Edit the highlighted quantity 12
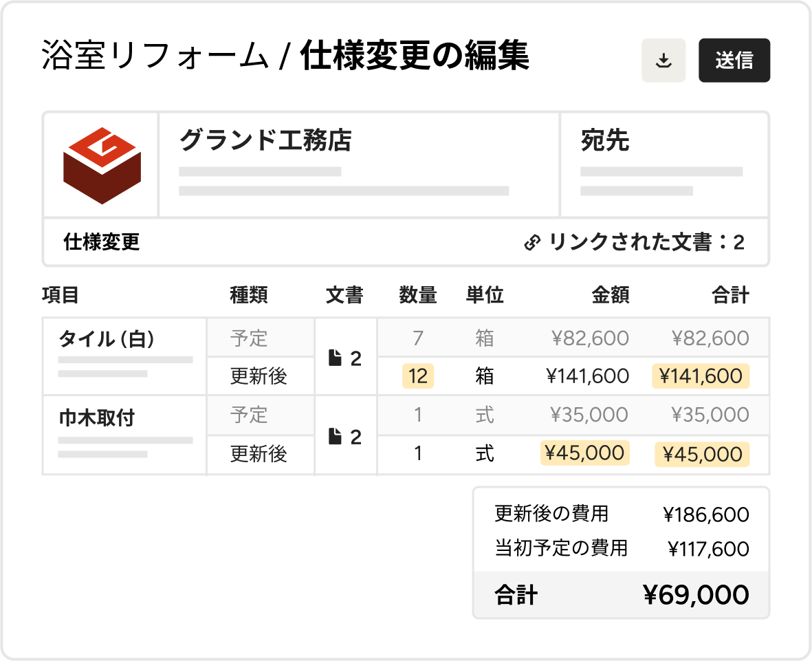Viewport: 812px width, 661px height. (x=417, y=376)
